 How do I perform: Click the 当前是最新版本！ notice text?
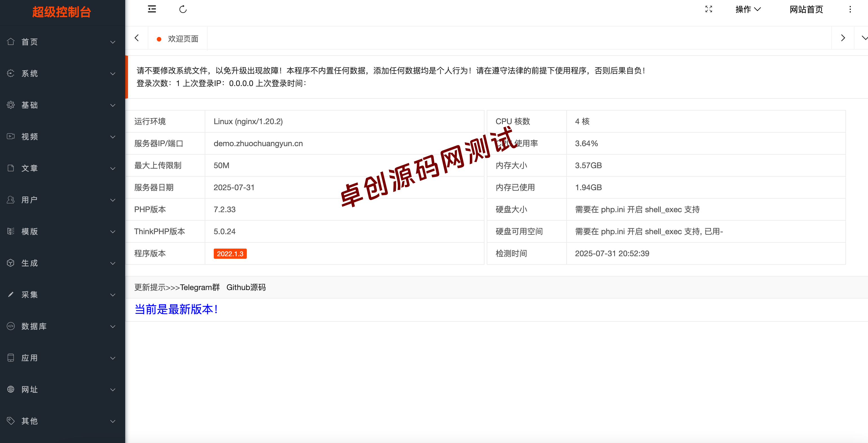[177, 309]
